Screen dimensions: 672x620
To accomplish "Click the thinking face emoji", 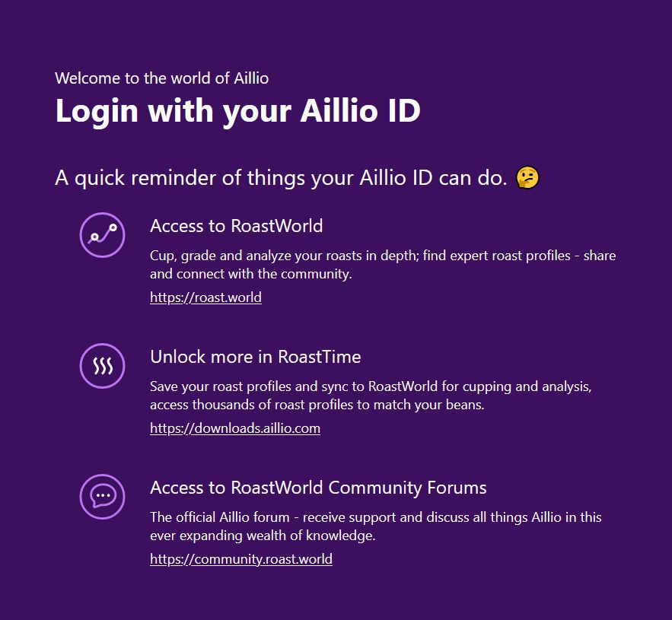I will tap(527, 178).
